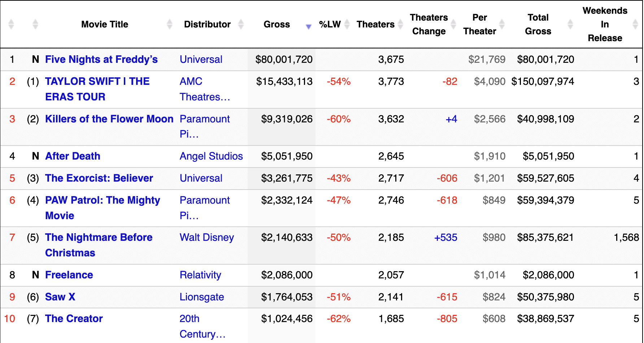This screenshot has width=644, height=343.
Task: Open Taylor Swift The Eras Tour link
Action: coord(97,89)
